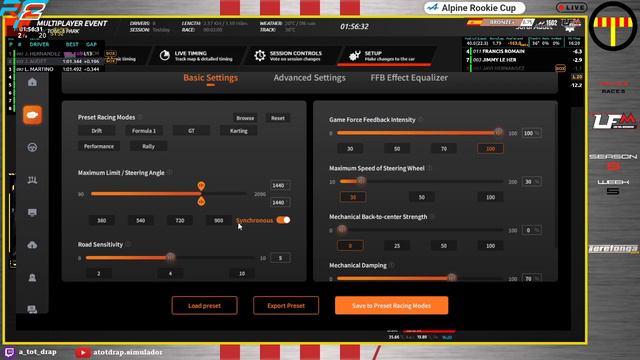Click the Road Sensitivity value field
This screenshot has width=640, height=360.
point(280,258)
